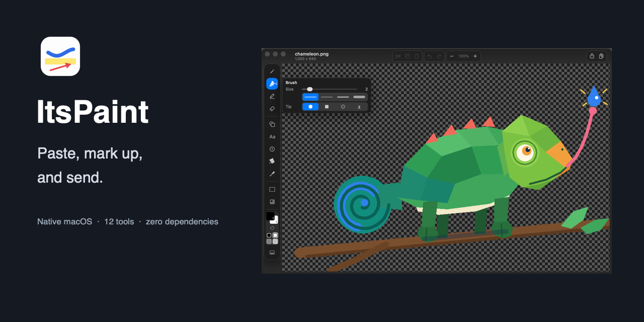Click the black primary color swatch

tap(270, 216)
